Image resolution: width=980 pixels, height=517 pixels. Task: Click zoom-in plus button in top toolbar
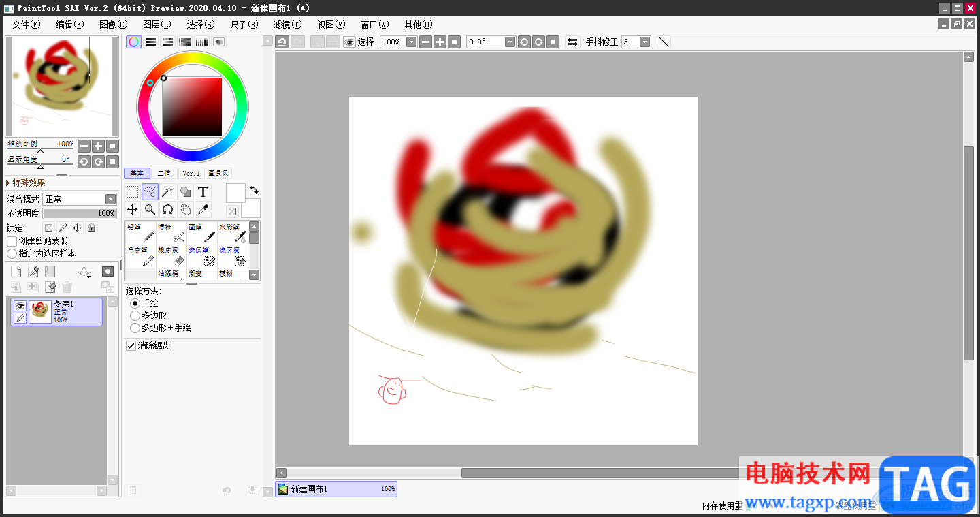coord(440,42)
